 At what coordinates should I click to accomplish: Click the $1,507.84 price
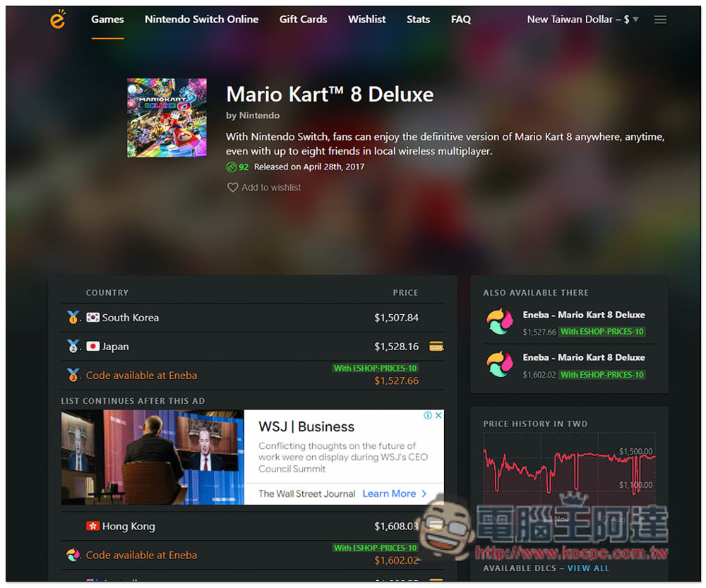pyautogui.click(x=396, y=318)
